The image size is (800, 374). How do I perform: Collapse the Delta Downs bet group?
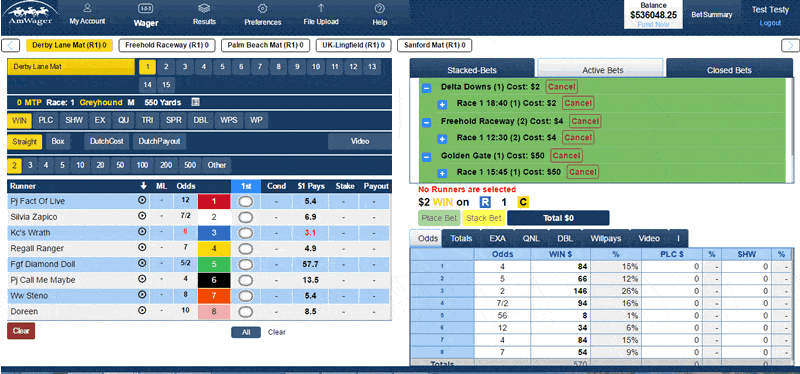coord(427,88)
